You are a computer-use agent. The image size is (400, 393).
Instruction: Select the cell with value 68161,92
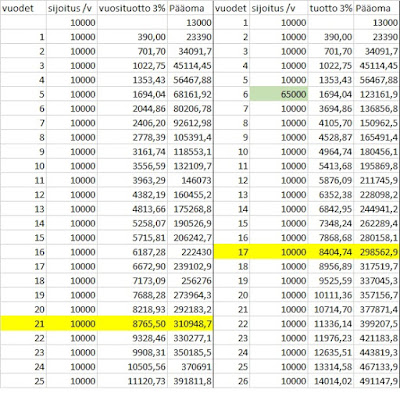190,94
